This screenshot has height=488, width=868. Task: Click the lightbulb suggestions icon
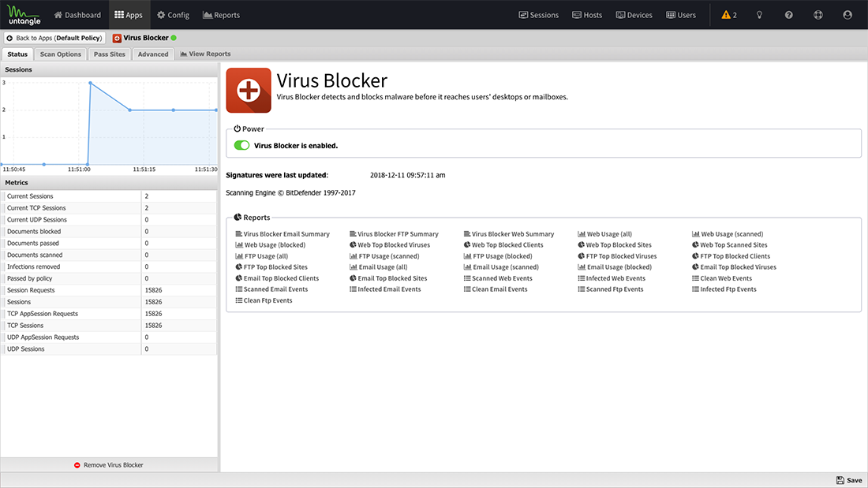[x=759, y=15]
